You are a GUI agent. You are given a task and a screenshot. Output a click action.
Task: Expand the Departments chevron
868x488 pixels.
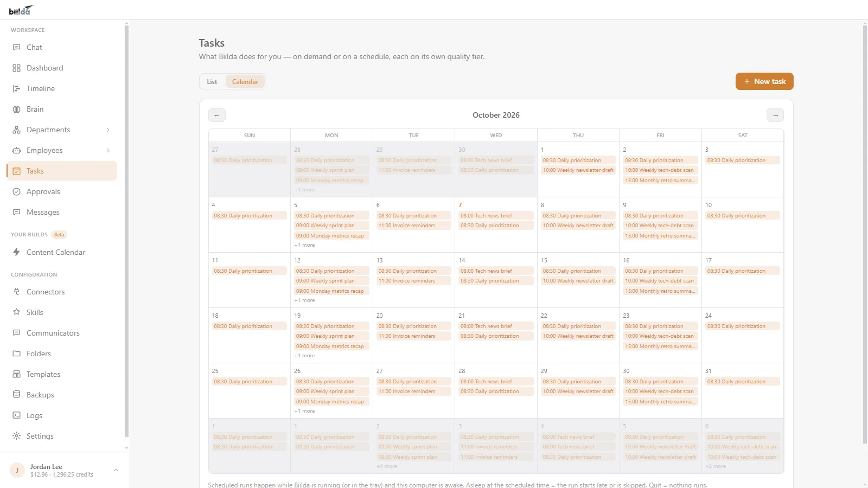pos(108,130)
